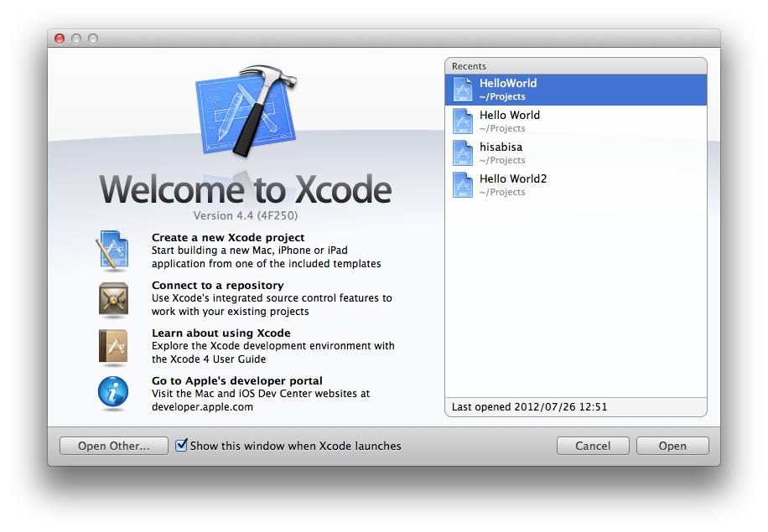Click the hisabisa project file icon

point(464,153)
